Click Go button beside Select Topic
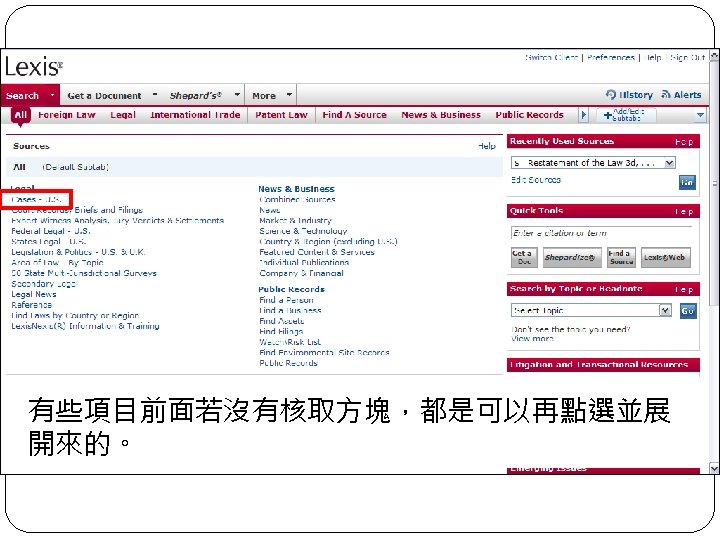Screen dimensions: 720x540 click(687, 311)
